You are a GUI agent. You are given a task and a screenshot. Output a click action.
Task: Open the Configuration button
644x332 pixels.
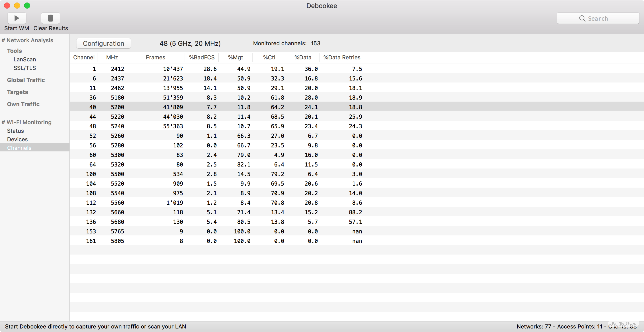tap(104, 43)
